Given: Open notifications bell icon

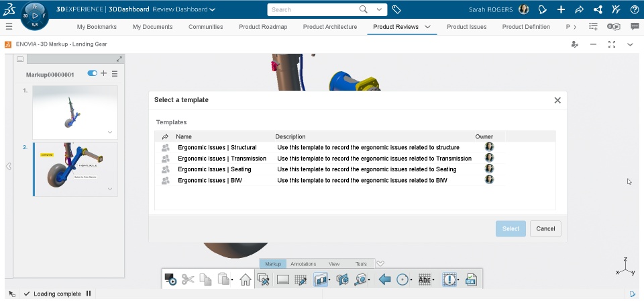Looking at the screenshot, I should coord(543,9).
